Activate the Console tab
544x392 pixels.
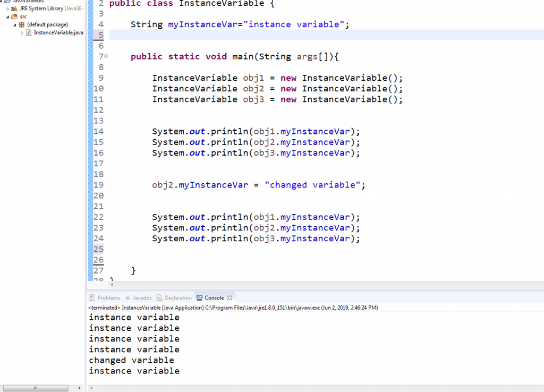(214, 297)
